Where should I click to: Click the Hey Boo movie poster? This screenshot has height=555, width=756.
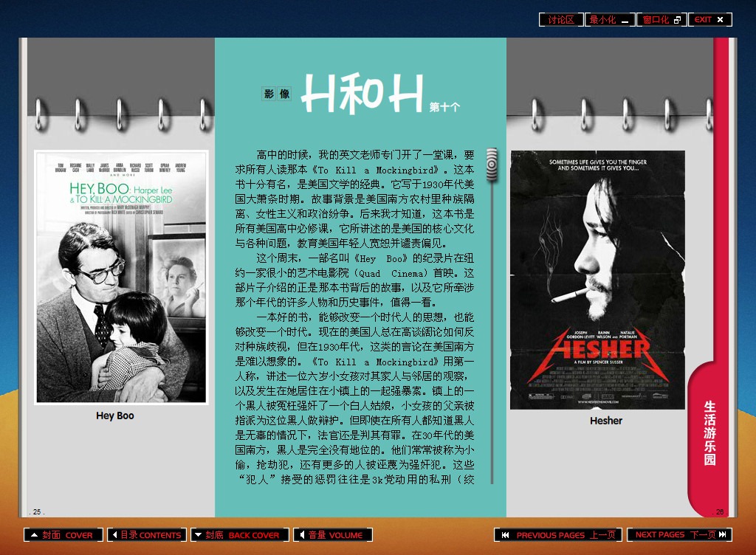click(x=122, y=277)
